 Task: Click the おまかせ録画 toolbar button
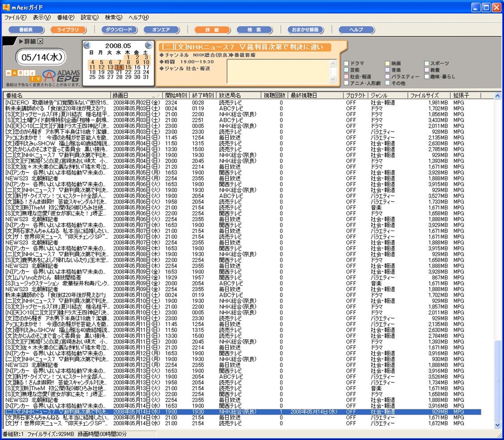pos(305,30)
